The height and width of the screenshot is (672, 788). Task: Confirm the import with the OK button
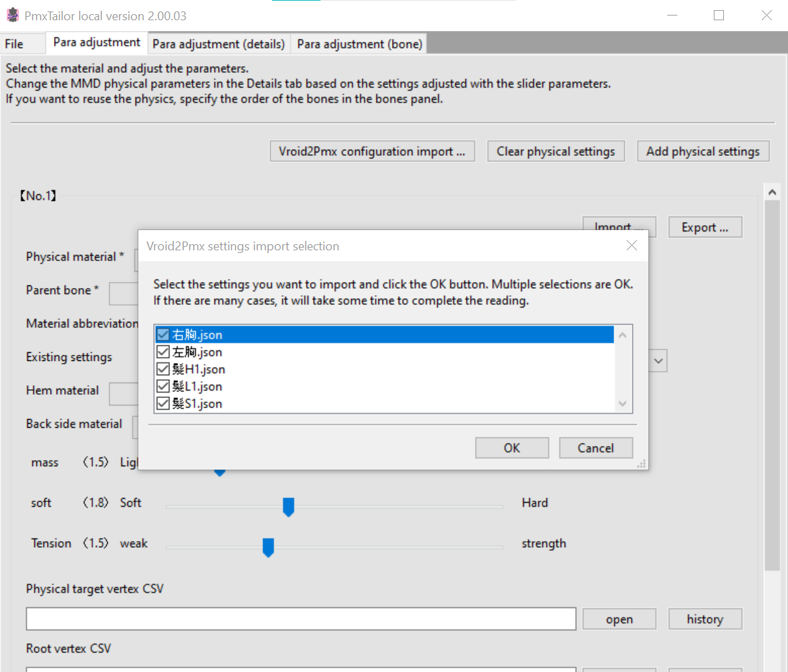pos(511,447)
